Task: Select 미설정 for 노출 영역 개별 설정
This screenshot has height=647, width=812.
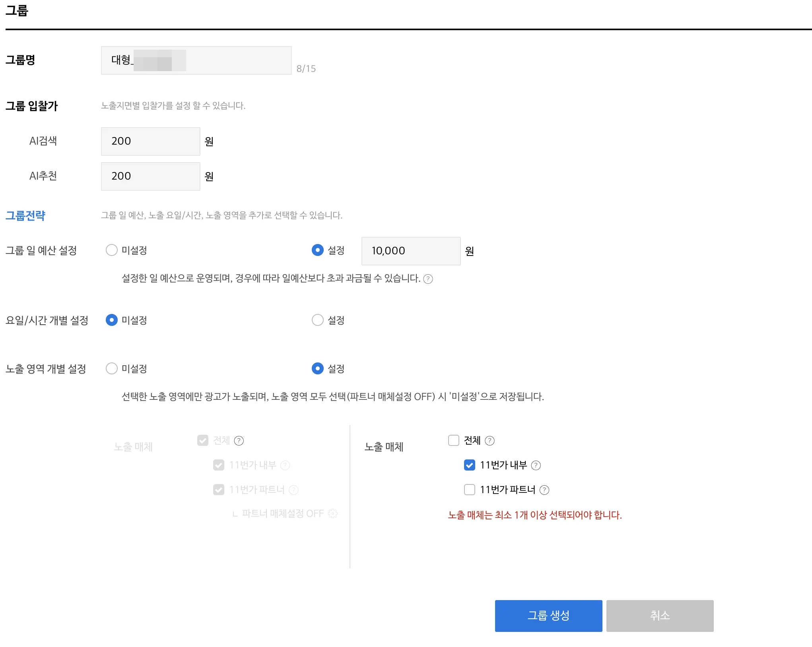Action: 112,369
